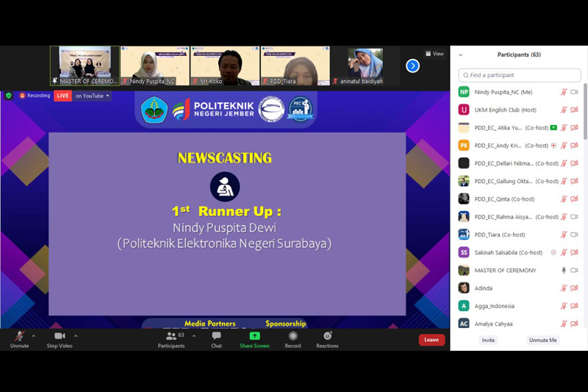Toggle camera icon for Nindy Puspita_NC (Me)
The width and height of the screenshot is (588, 392).
(x=574, y=92)
